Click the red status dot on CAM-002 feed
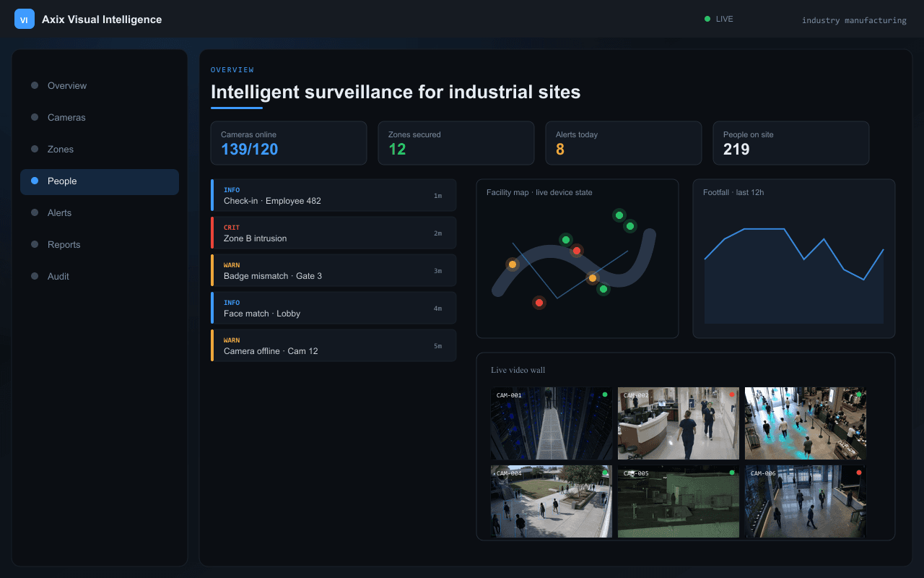The height and width of the screenshot is (578, 924). pos(732,394)
